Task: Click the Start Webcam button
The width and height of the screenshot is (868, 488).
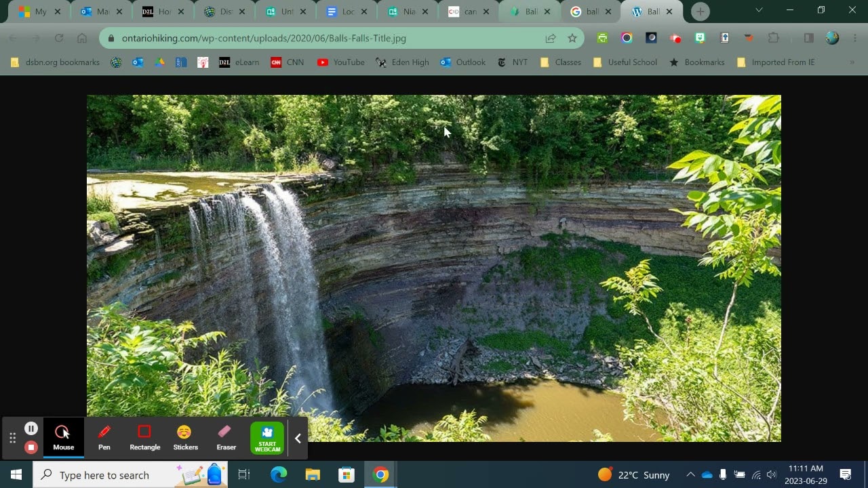Action: [x=267, y=438]
